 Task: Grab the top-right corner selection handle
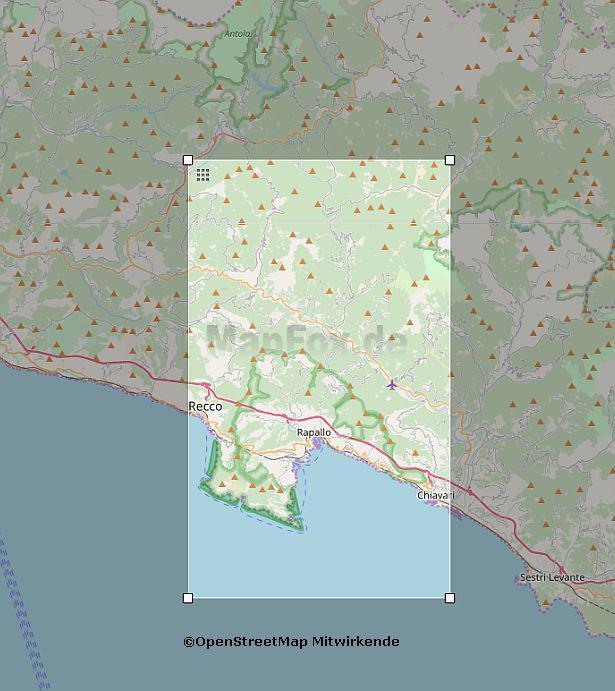(450, 160)
